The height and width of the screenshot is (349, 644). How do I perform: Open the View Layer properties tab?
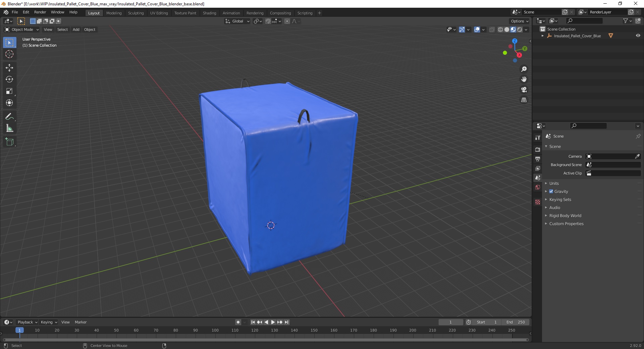(x=538, y=168)
